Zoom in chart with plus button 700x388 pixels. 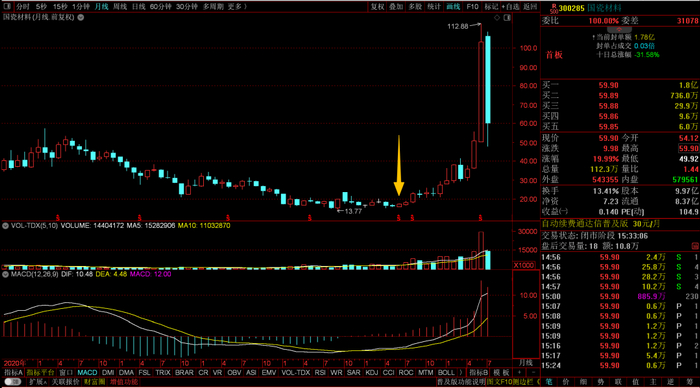[519, 372]
